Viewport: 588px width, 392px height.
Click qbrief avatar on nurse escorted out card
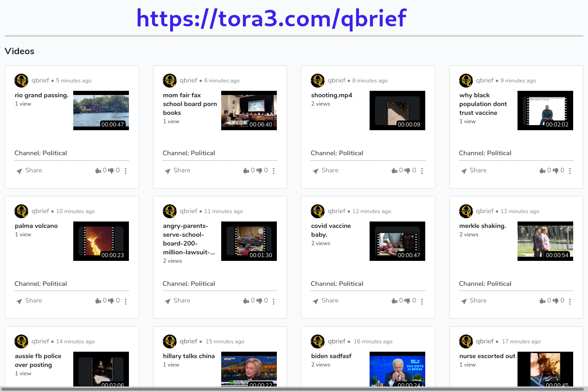(x=466, y=341)
